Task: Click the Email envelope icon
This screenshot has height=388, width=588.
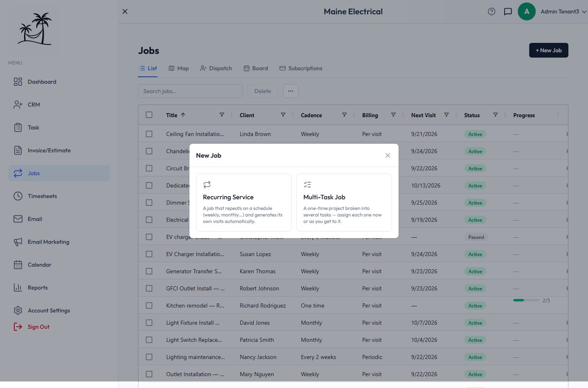Action: point(18,219)
